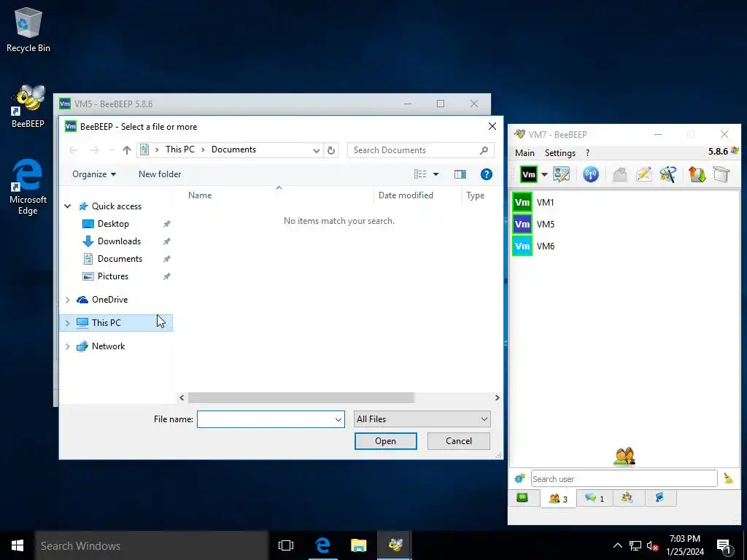Click the envelope with pencil icon

pyautogui.click(x=643, y=174)
